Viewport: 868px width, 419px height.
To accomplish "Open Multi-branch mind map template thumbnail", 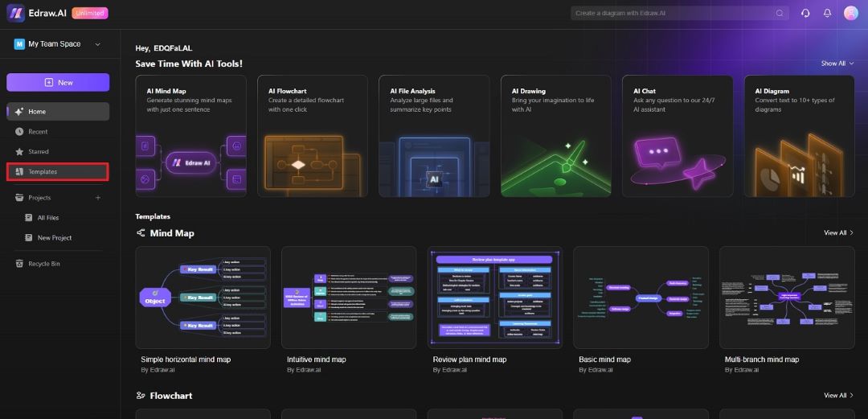I will (x=787, y=298).
